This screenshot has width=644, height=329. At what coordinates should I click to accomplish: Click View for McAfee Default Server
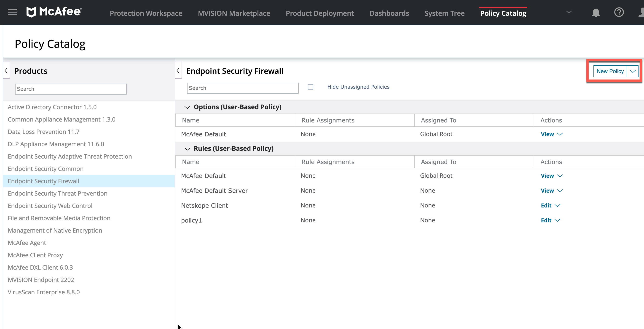tap(547, 191)
